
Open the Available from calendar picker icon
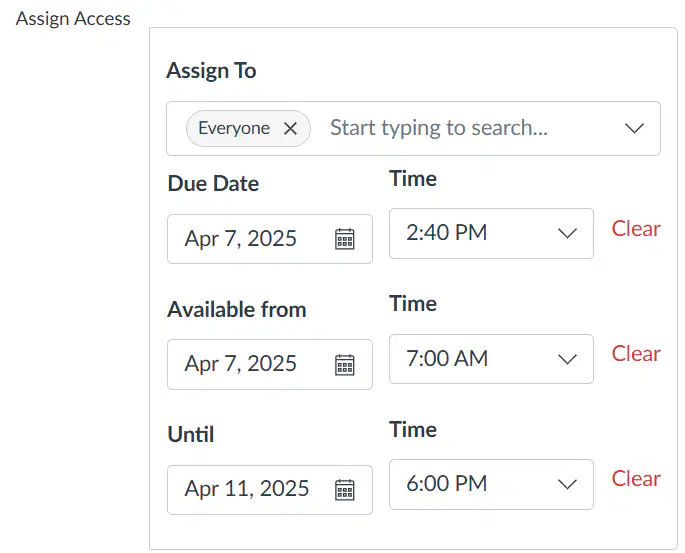click(345, 364)
